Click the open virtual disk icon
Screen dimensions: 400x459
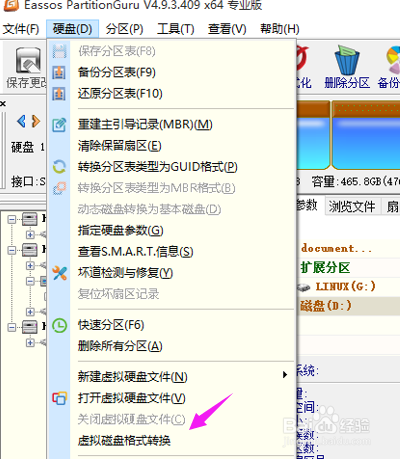tap(59, 398)
